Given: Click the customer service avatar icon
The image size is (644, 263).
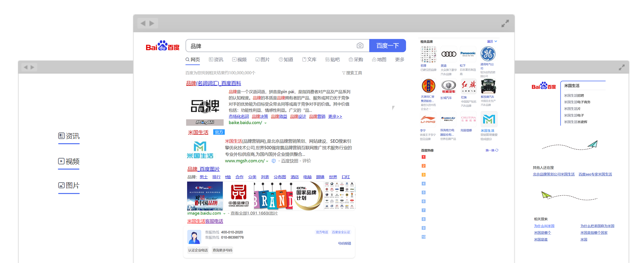Looking at the screenshot, I should coord(194,237).
